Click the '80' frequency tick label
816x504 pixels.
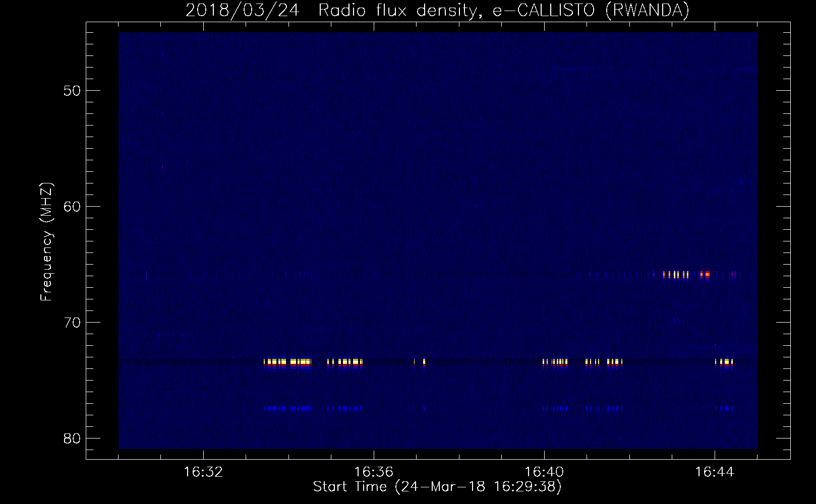click(x=73, y=438)
